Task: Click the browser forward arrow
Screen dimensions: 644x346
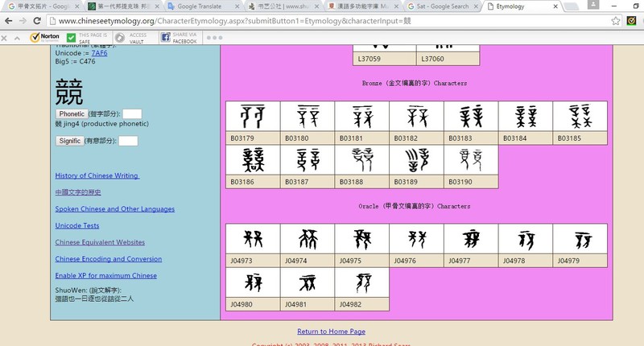Action: pos(24,20)
